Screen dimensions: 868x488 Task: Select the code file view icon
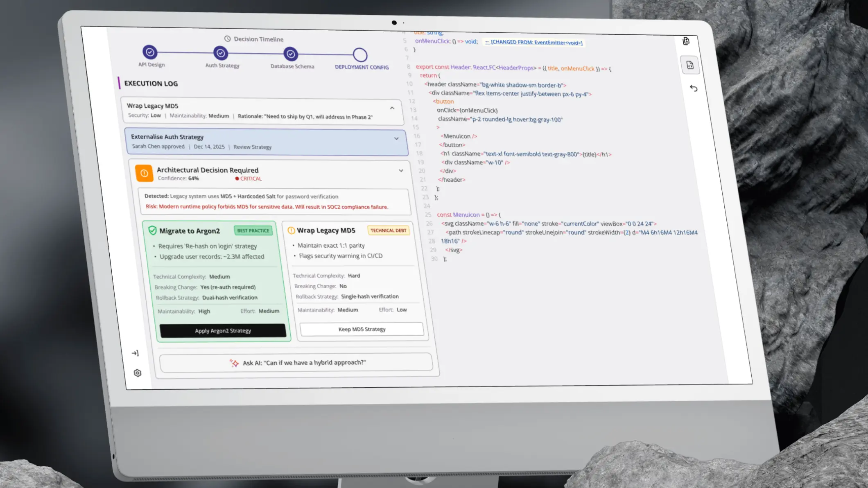[690, 65]
